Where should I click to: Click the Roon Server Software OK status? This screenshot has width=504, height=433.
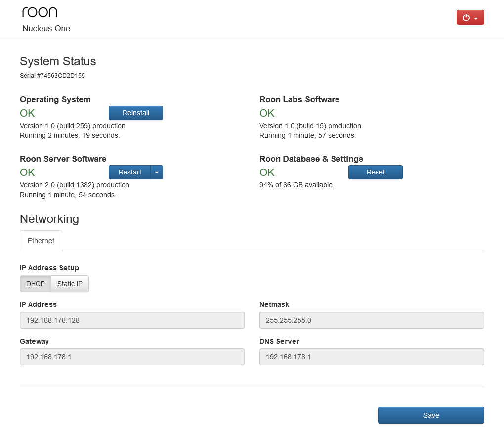coord(27,173)
